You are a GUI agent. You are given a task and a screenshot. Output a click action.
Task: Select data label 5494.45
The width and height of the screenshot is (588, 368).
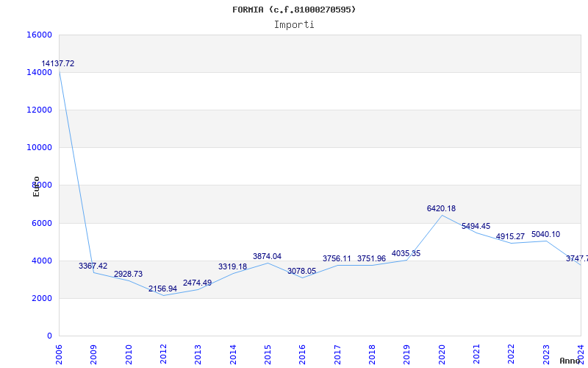tap(476, 226)
